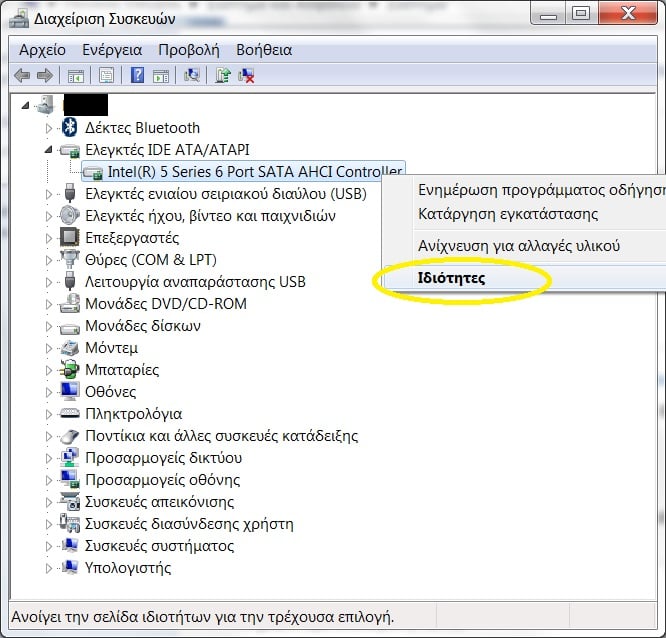666x638 pixels.
Task: Collapse the Ελεγκτές IDE ATA/ATAPI node
Action: pyautogui.click(x=48, y=150)
